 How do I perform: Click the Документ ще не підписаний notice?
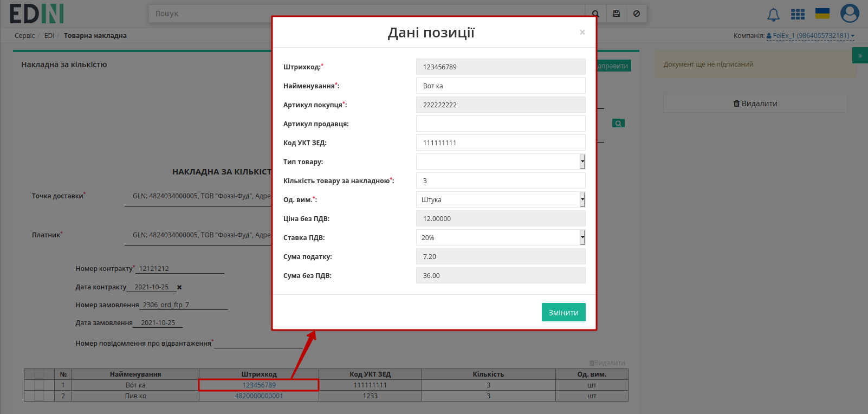click(x=755, y=64)
